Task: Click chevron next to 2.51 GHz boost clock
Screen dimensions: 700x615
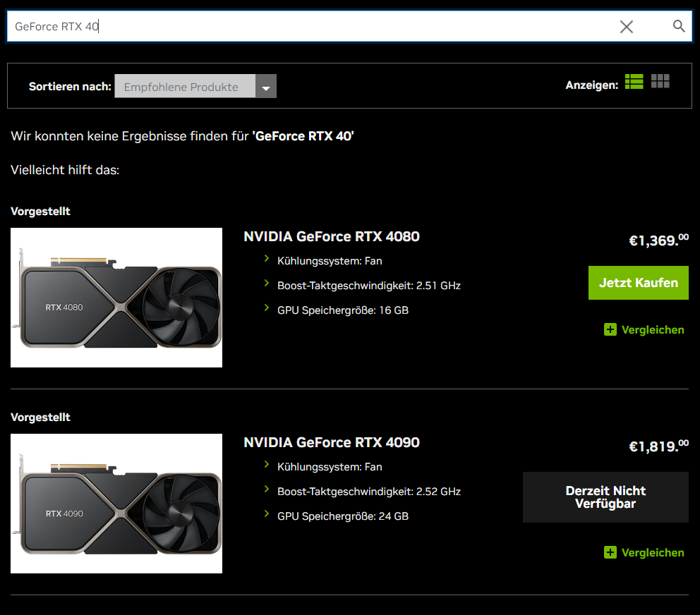Action: 267,283
